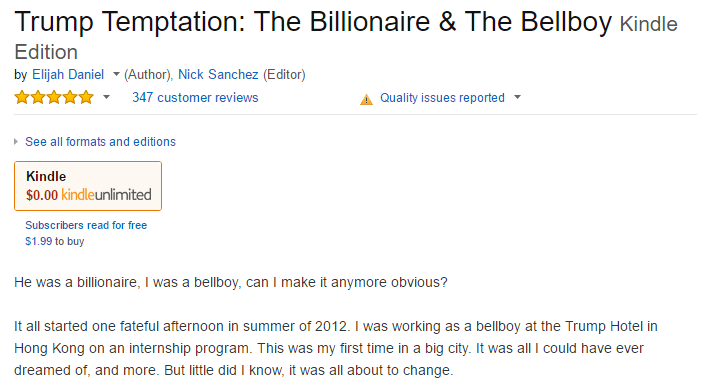Viewport: 728px width, 389px height.
Task: Click the Trump Temptation book title
Action: 313,22
